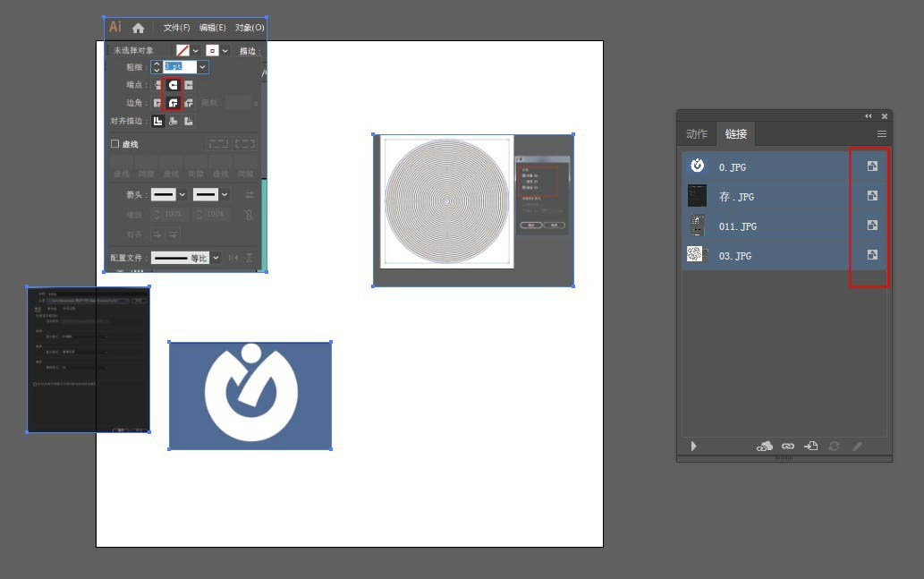This screenshot has height=579, width=924.
Task: Click the embed icon for 03.JPG link
Action: tap(872, 255)
